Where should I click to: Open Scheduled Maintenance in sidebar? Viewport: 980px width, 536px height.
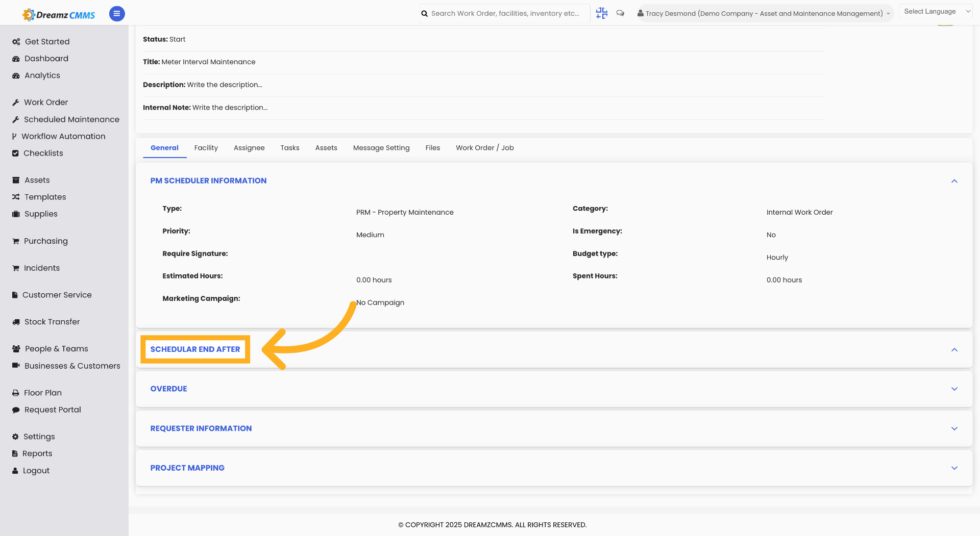click(71, 119)
